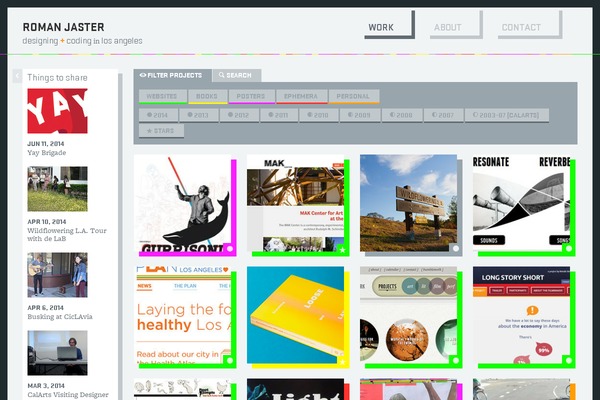Open CalArts Visiting Designer photo
This screenshot has width=600, height=400.
[x=57, y=353]
